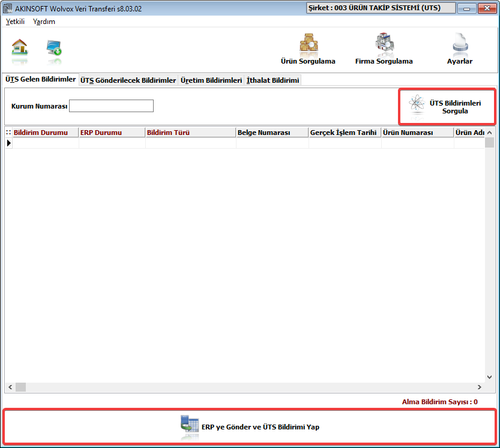Click the grid column selector dots
Viewport: 500px width, 448px height.
point(8,133)
